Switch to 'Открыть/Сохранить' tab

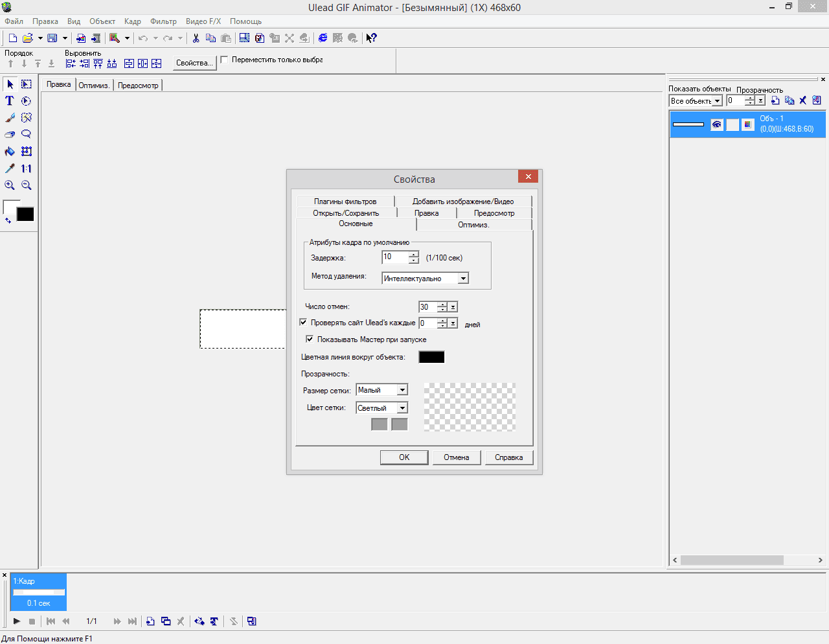coord(346,213)
